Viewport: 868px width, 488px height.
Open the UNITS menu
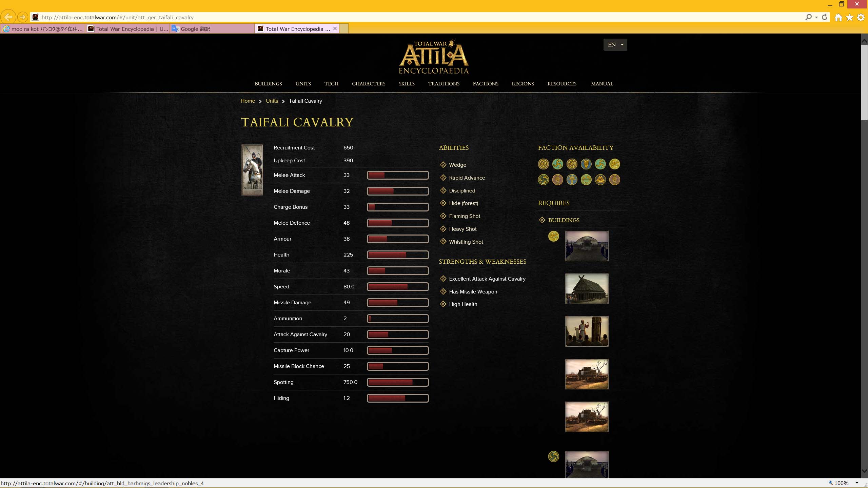[x=303, y=84]
